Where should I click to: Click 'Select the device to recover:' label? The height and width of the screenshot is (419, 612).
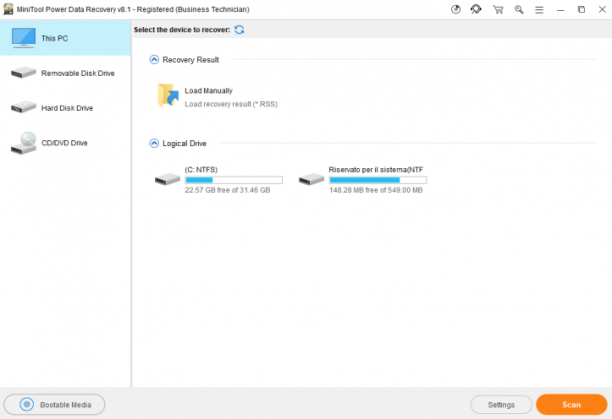click(x=182, y=30)
